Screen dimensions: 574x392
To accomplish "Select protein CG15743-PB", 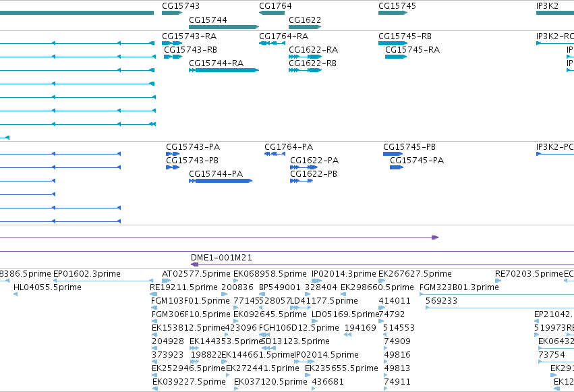I will [x=173, y=167].
